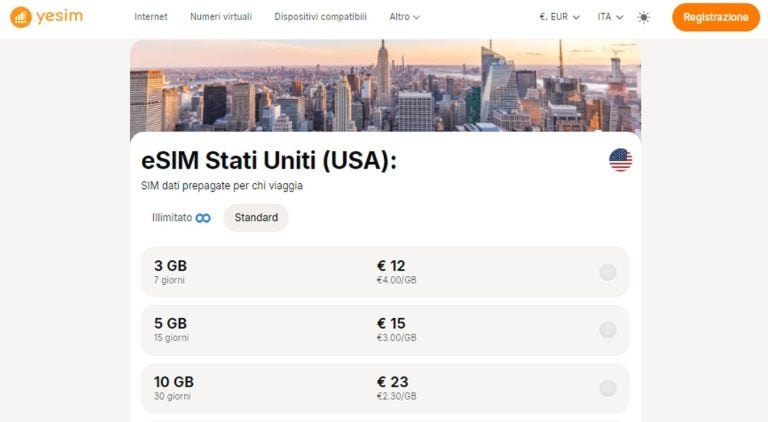The image size is (768, 422).
Task: Select the 3 GB plan radio button
Action: coord(607,272)
